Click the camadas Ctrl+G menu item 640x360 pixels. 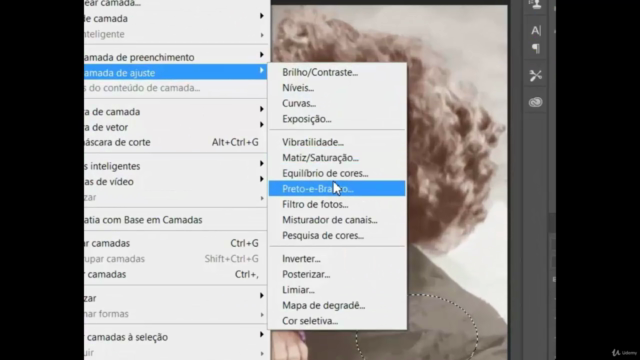(x=176, y=243)
